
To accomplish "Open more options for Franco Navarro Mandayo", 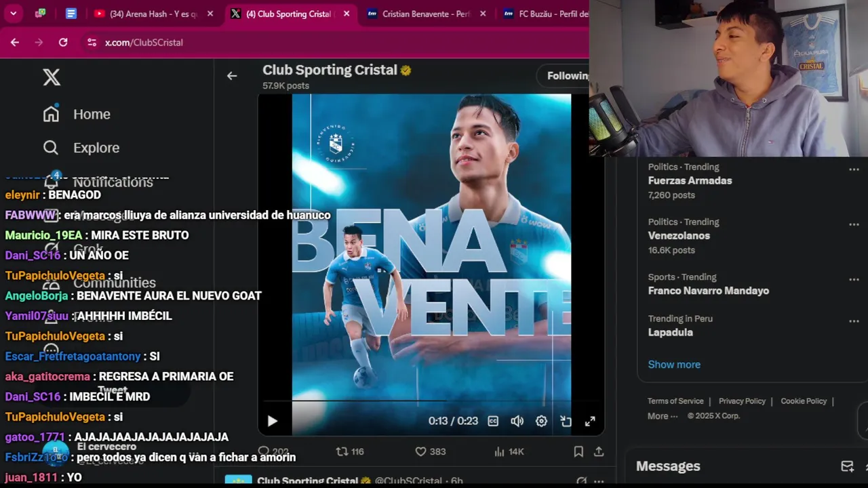I will pos(854,279).
